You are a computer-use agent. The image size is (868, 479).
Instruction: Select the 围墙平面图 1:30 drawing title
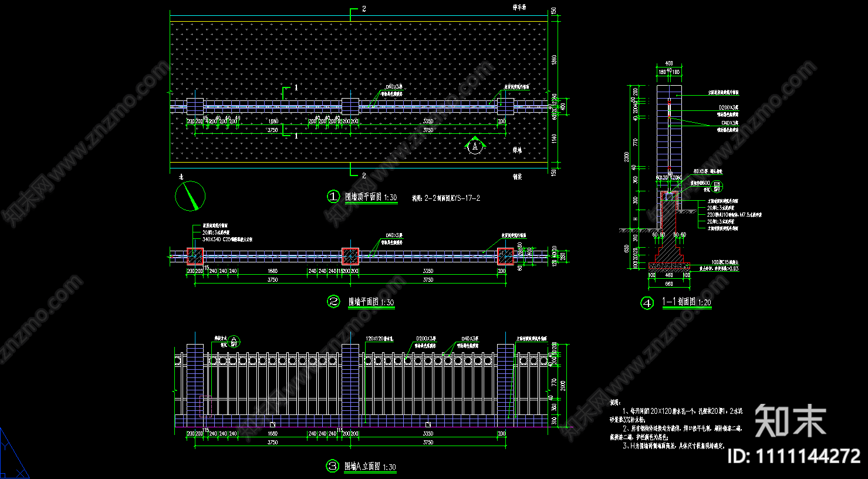pos(371,302)
